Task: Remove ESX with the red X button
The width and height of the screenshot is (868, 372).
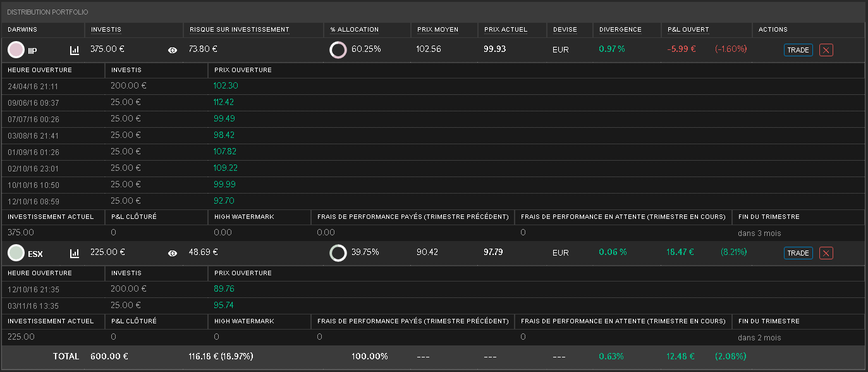Action: [x=826, y=253]
